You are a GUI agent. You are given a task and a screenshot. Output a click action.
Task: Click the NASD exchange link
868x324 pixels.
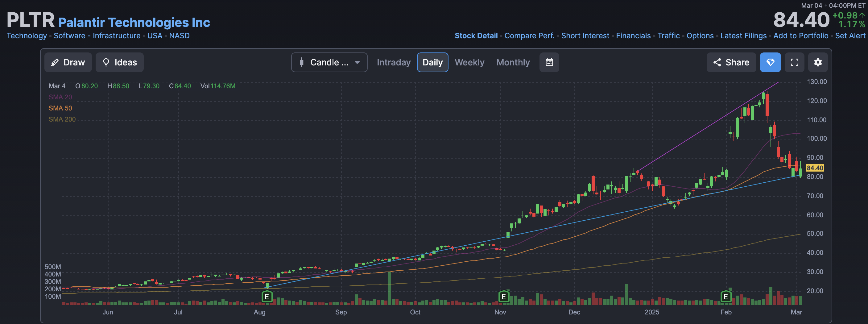pyautogui.click(x=179, y=36)
